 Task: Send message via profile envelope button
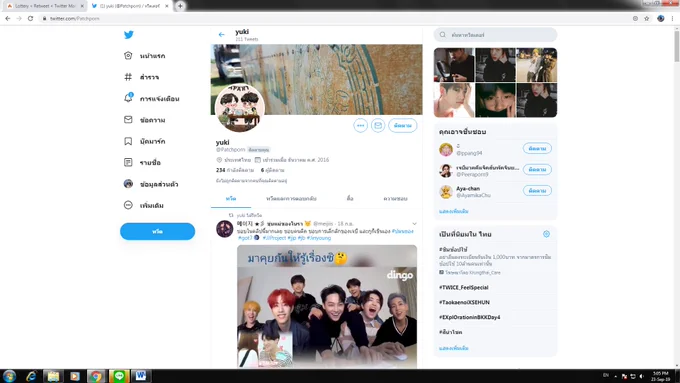tap(378, 125)
